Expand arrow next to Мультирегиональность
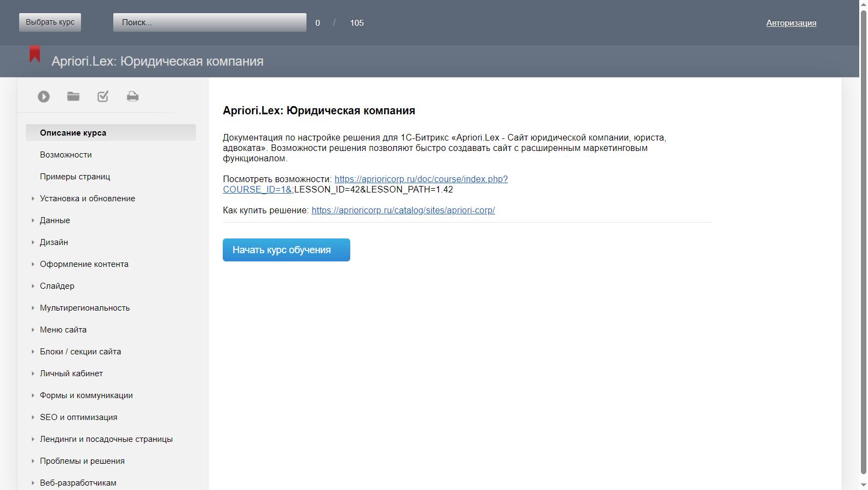868x490 pixels. (x=33, y=308)
